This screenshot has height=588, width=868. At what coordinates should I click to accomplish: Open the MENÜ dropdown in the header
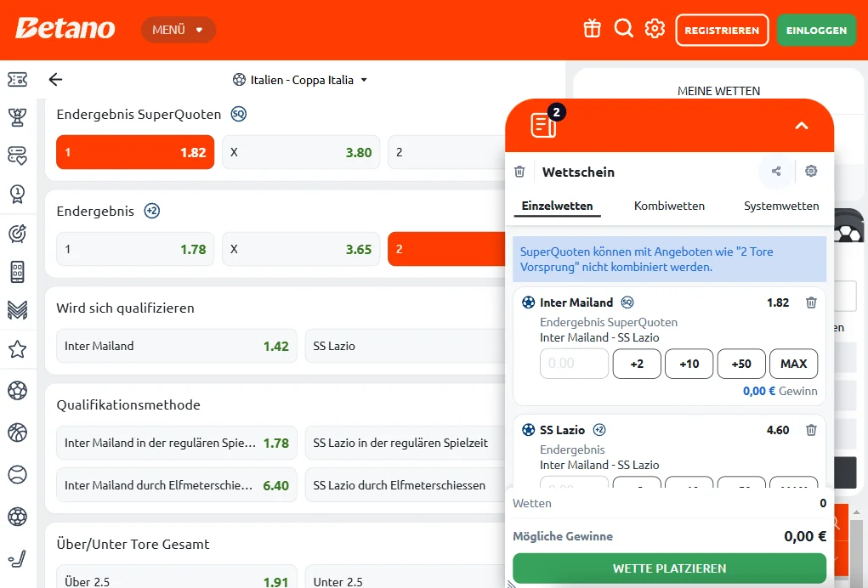[x=178, y=28]
